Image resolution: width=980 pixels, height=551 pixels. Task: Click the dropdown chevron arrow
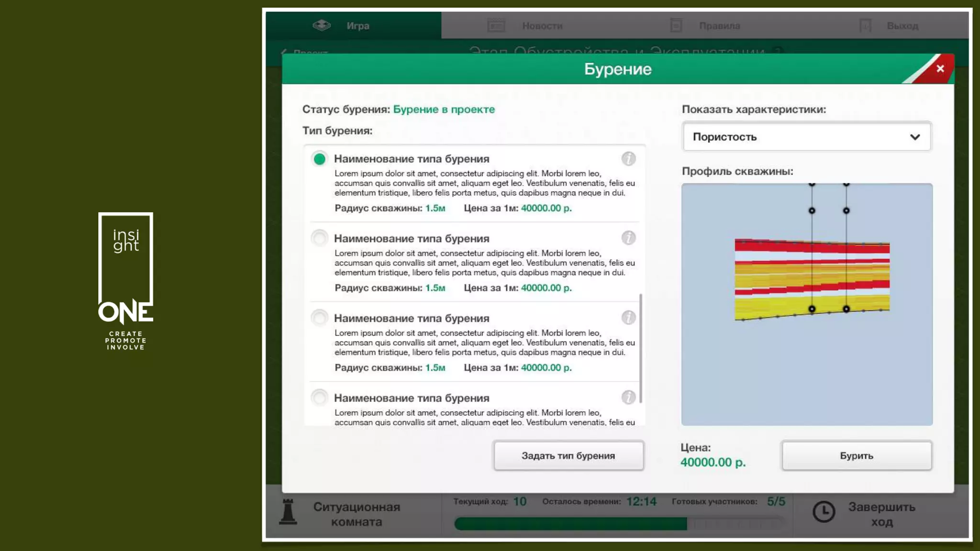click(915, 137)
